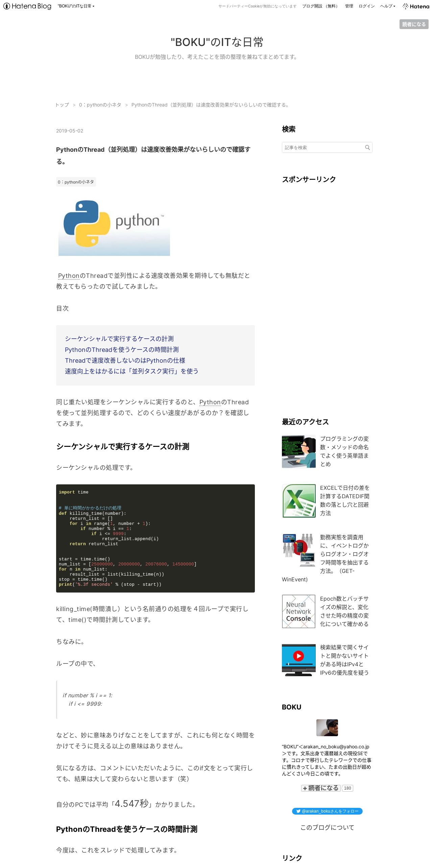Click the 4.547秒 result text
Screen dimensions: 434x868
(132, 803)
